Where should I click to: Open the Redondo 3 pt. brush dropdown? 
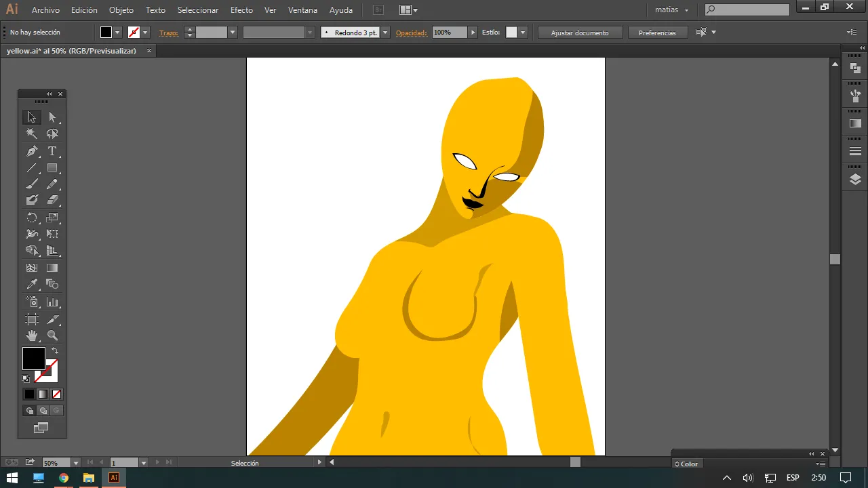385,33
